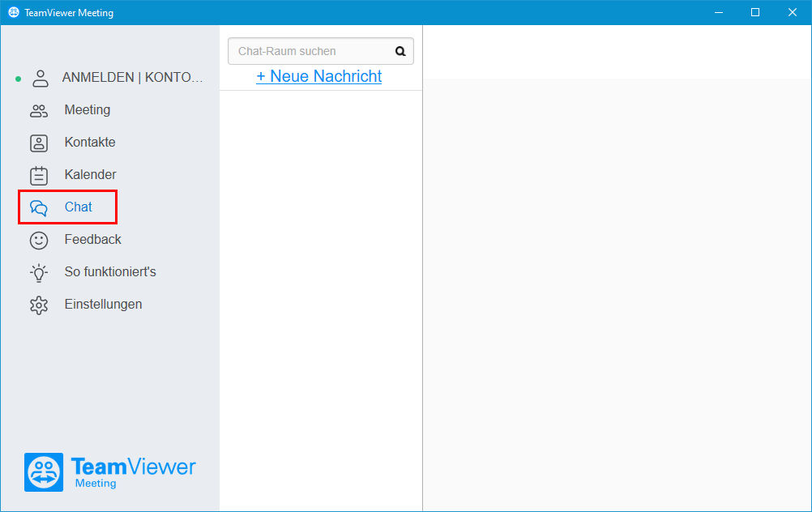Open the Meeting menu item
The width and height of the screenshot is (812, 512).
(x=87, y=109)
